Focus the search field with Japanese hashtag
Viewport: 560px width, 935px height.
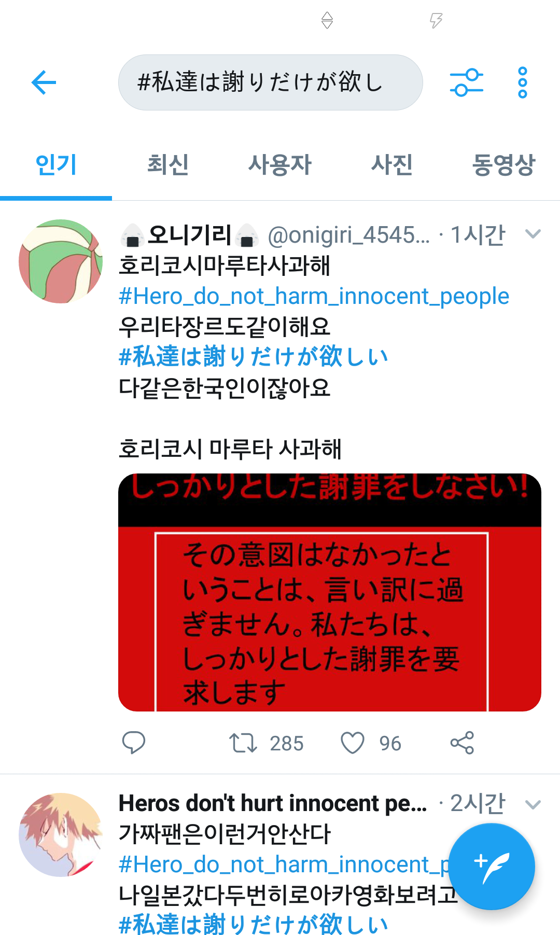(271, 82)
